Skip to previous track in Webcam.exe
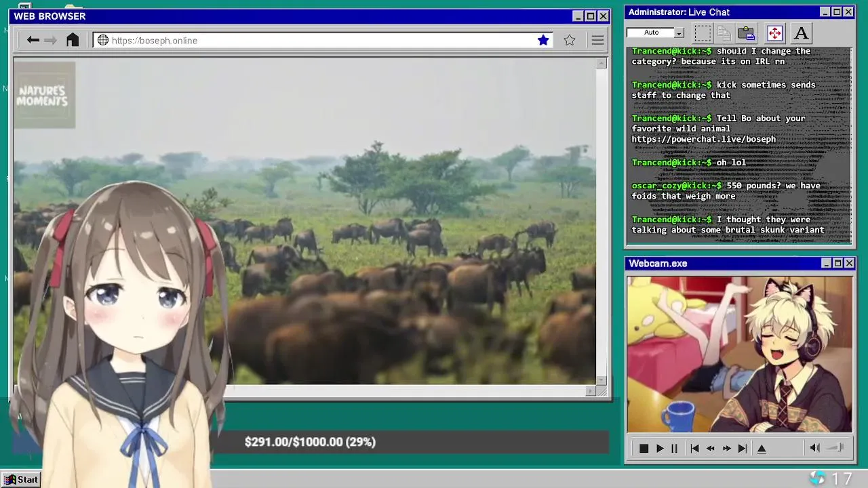The height and width of the screenshot is (488, 868). pyautogui.click(x=694, y=449)
